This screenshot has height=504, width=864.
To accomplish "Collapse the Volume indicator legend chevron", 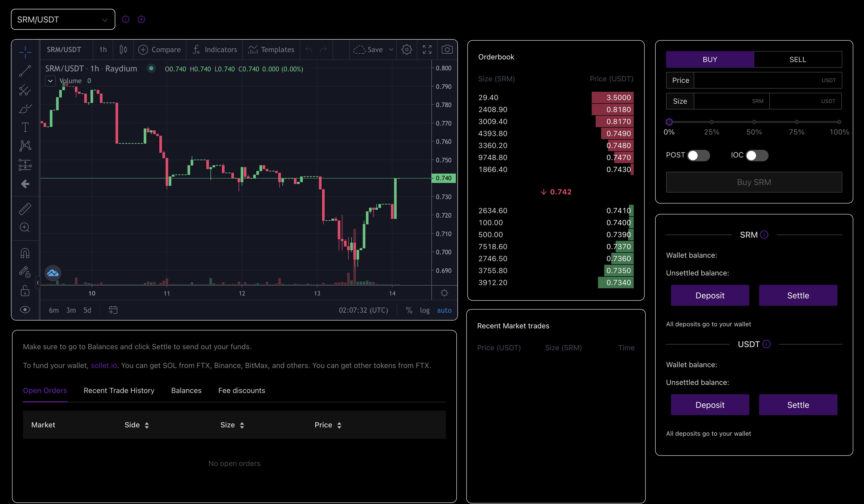I will pos(50,81).
